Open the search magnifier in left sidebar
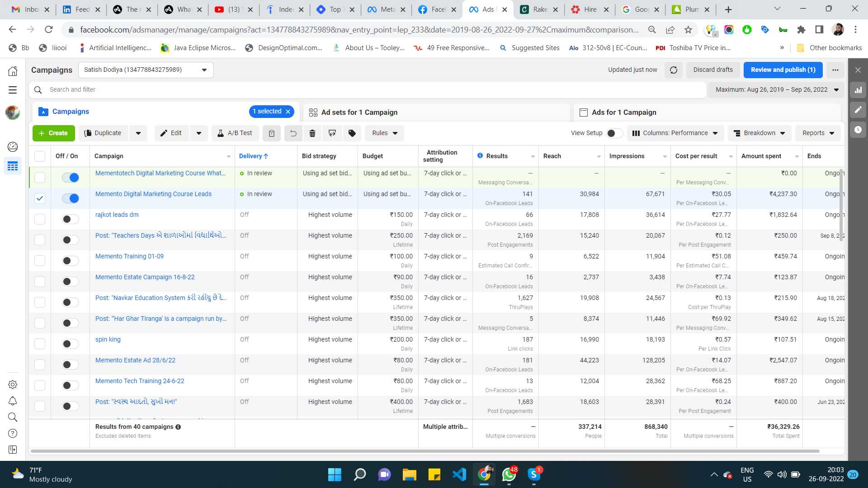The width and height of the screenshot is (868, 488). [x=13, y=417]
